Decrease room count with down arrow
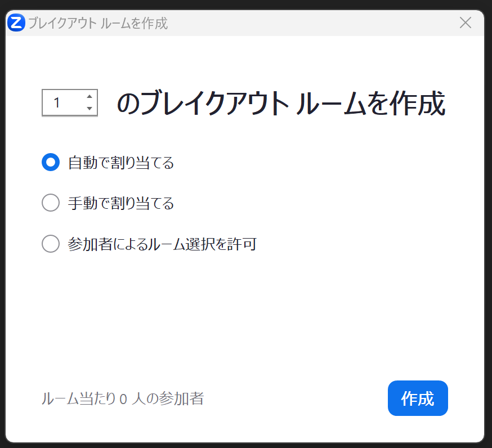The image size is (492, 448). (x=90, y=108)
